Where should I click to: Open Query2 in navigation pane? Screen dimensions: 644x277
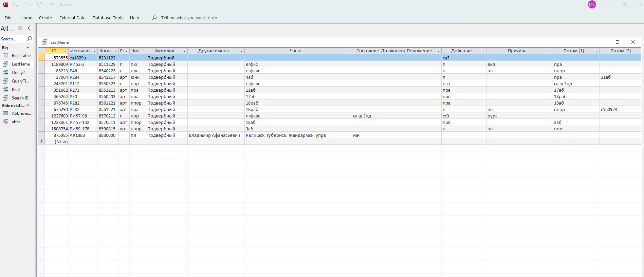click(x=17, y=72)
